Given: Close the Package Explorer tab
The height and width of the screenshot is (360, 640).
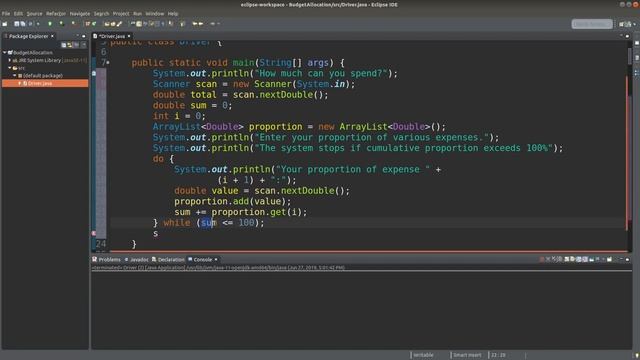Looking at the screenshot, I should tap(52, 36).
